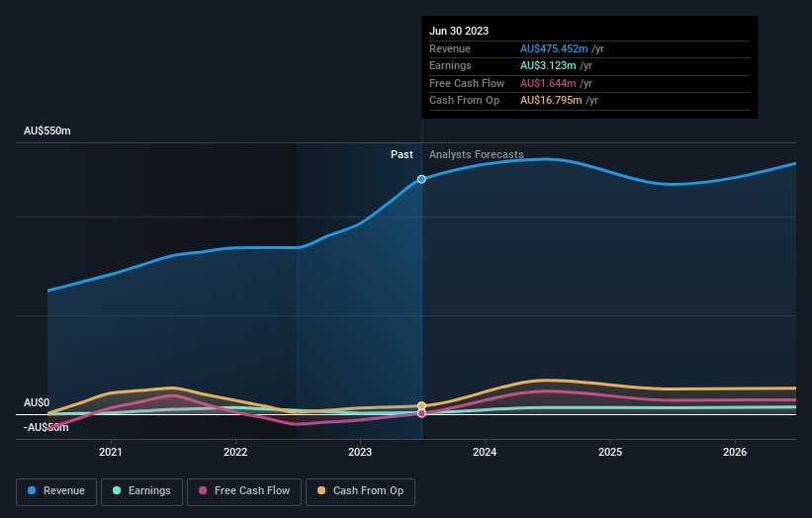The width and height of the screenshot is (812, 518).
Task: Click the Jun 30 2023 tooltip date
Action: click(459, 31)
